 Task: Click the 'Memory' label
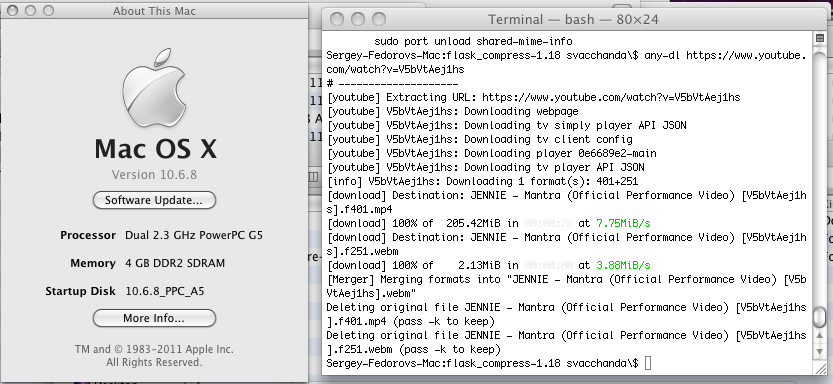tap(93, 263)
